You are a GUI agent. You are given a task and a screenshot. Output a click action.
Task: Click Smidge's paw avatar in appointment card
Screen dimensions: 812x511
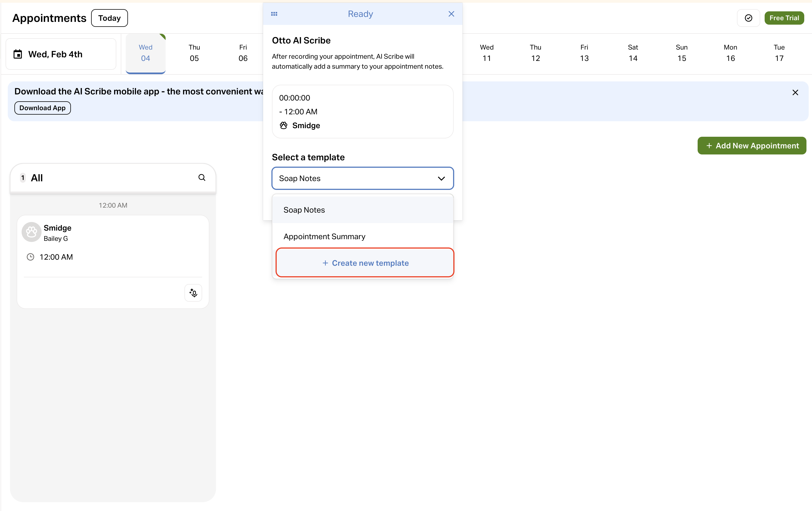point(31,232)
